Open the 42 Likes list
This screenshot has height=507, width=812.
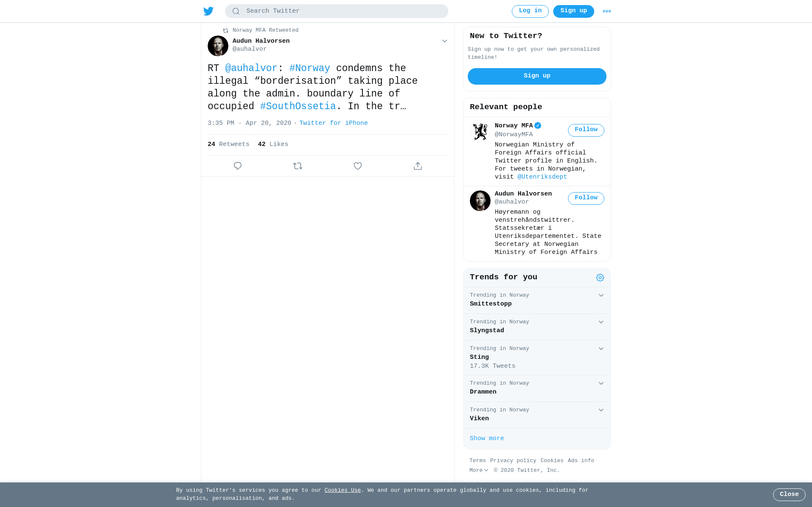273,144
